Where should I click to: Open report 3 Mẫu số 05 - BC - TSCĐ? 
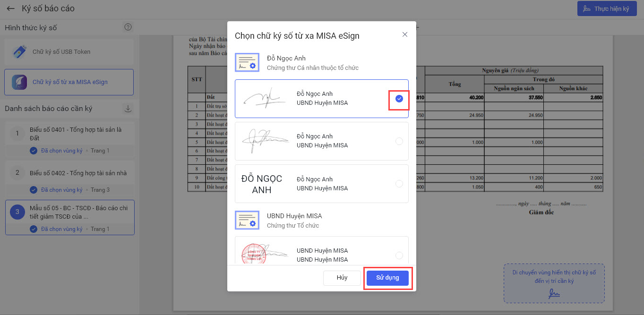[x=70, y=217]
